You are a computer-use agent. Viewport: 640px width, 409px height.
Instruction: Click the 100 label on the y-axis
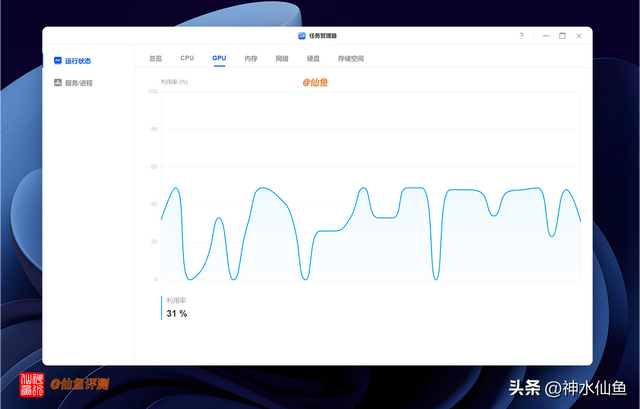(x=153, y=91)
